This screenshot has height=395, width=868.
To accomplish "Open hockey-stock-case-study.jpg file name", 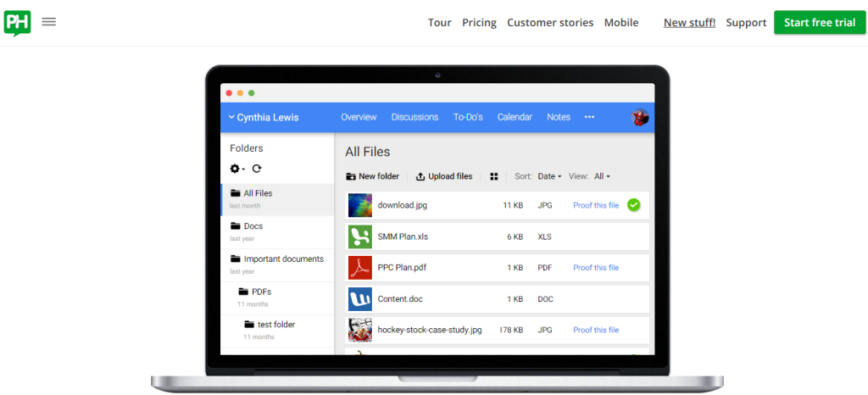I will coord(430,331).
